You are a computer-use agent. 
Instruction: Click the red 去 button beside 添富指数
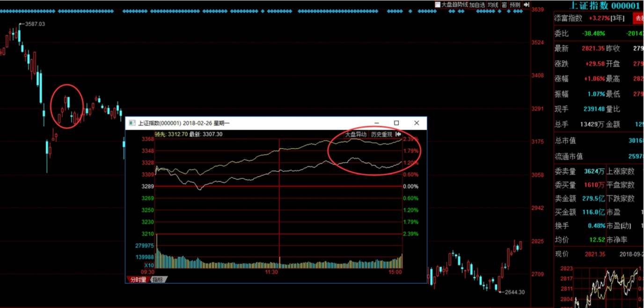click(639, 19)
